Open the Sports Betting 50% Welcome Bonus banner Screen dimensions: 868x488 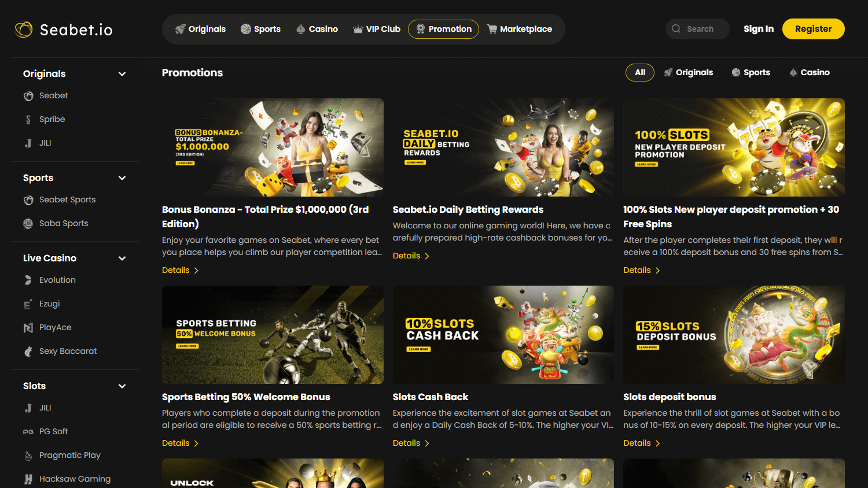pyautogui.click(x=273, y=335)
